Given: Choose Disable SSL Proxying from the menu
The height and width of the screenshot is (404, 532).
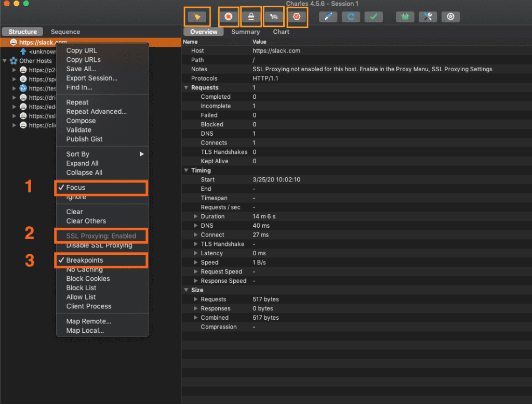Looking at the screenshot, I should point(99,245).
